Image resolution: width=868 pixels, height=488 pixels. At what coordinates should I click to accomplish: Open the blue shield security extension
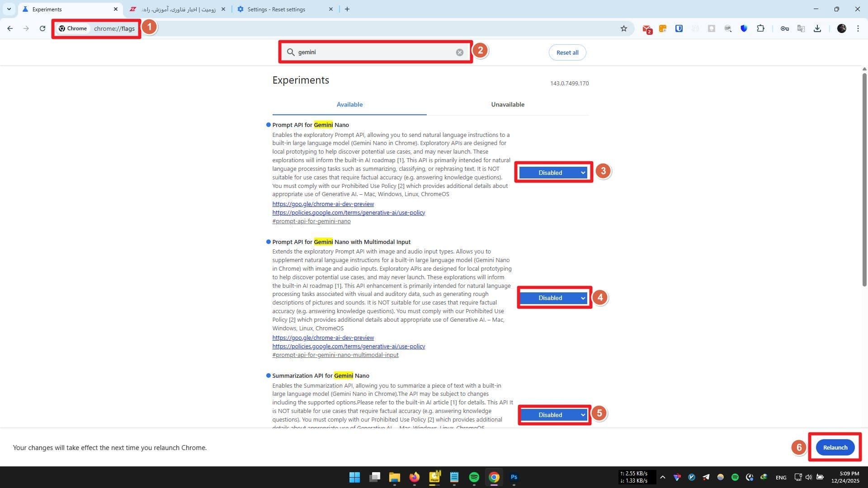click(x=744, y=28)
